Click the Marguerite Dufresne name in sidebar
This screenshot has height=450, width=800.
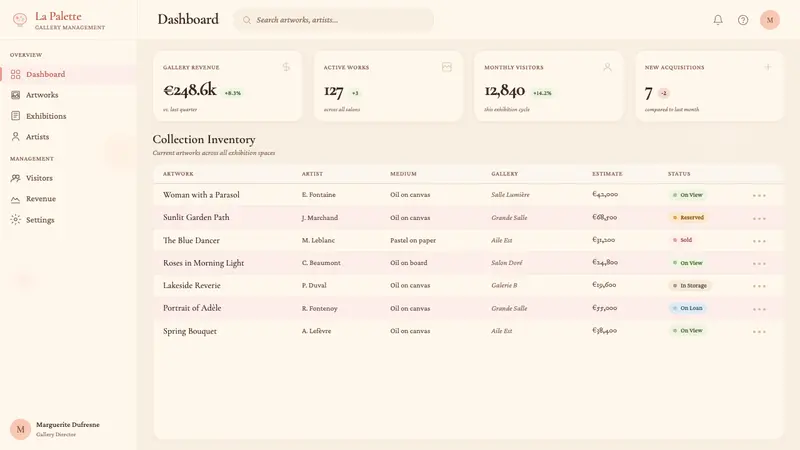(68, 424)
